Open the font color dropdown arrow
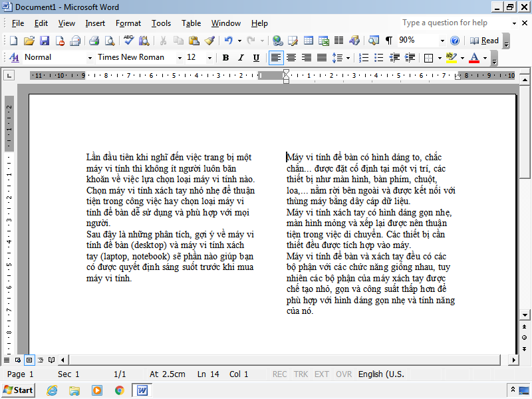Screen dimensions: 532x399 click(x=485, y=58)
